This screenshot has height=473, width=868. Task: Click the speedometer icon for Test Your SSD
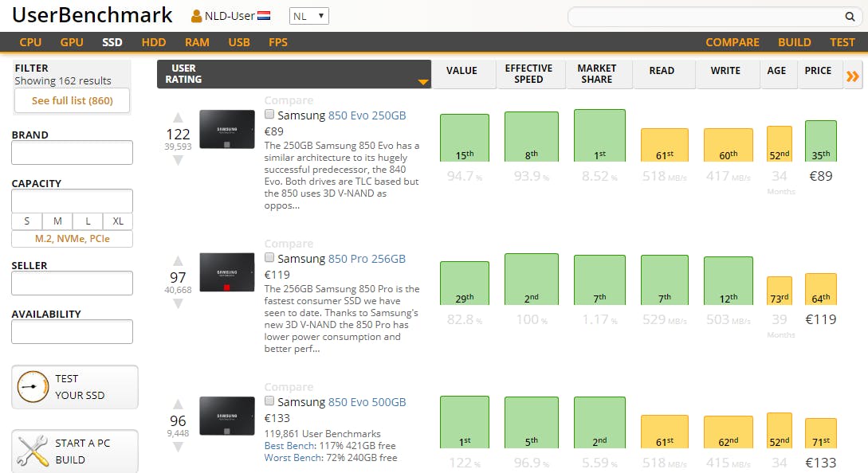pyautogui.click(x=33, y=387)
